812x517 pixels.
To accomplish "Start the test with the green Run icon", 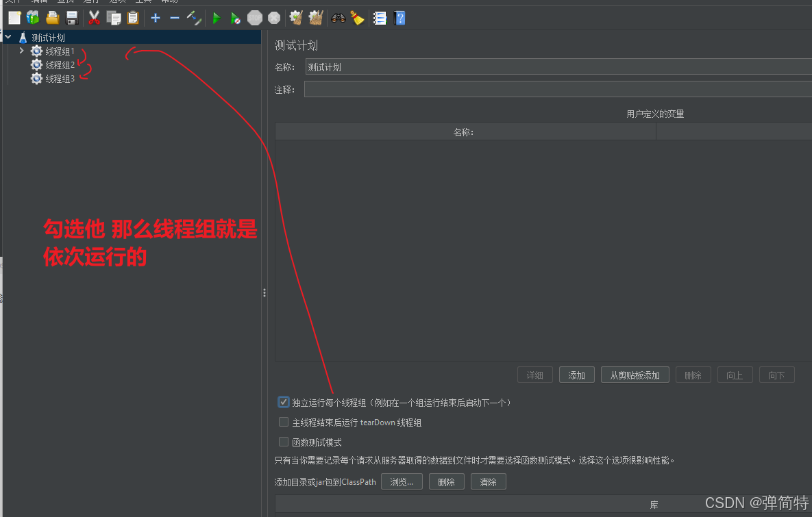I will [x=216, y=18].
